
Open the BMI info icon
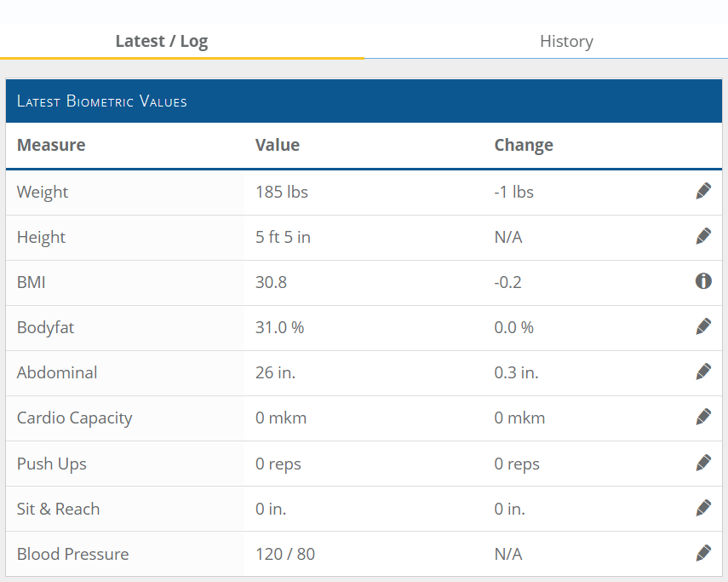click(x=703, y=281)
